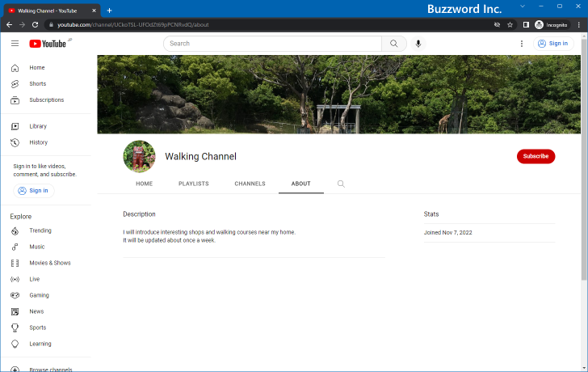Open Sports trophy icon
The width and height of the screenshot is (588, 372).
tap(15, 328)
